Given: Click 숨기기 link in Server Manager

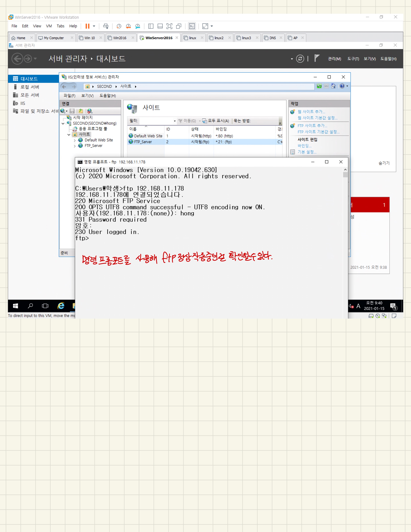Looking at the screenshot, I should pos(384,163).
